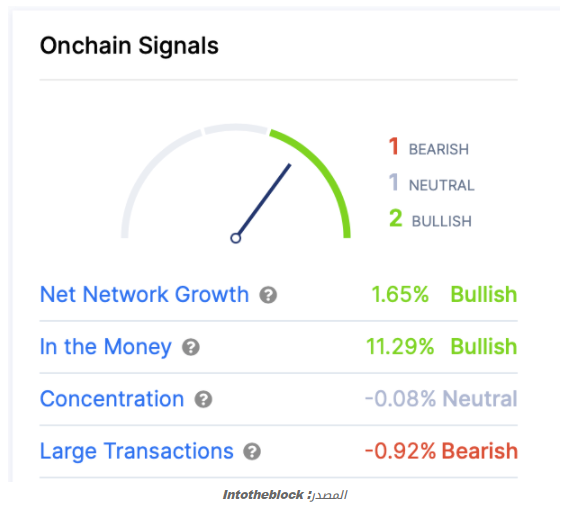This screenshot has height=505, width=562.
Task: Click the BULLISH count label
Action: tap(430, 219)
